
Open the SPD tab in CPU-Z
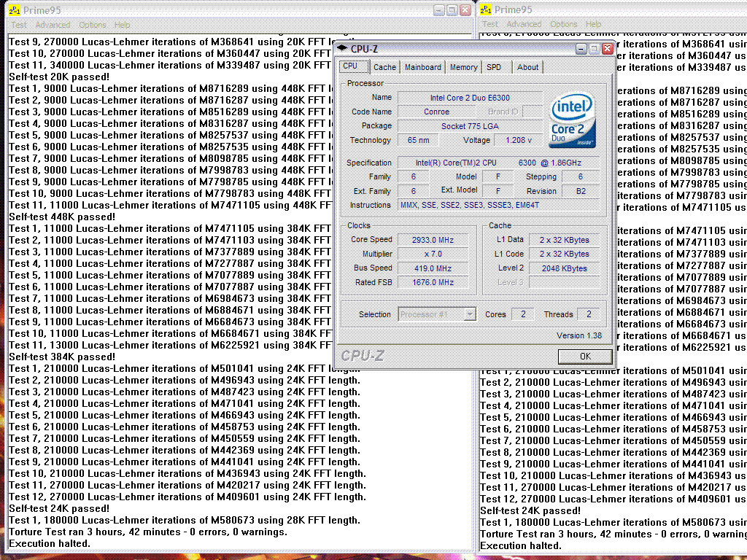pos(497,67)
